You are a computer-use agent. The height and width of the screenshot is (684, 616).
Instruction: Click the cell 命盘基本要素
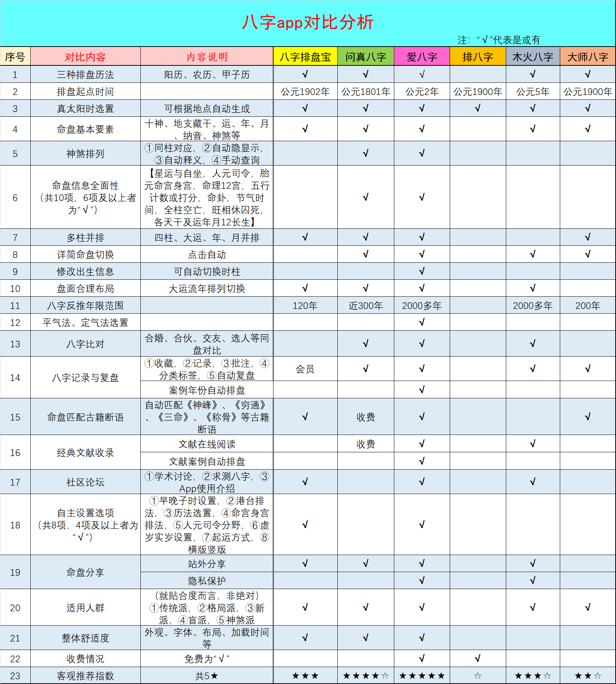(x=85, y=129)
